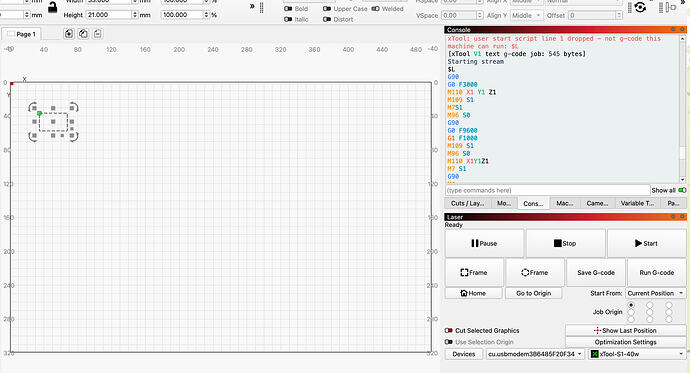The width and height of the screenshot is (690, 373).
Task: Click the rotate sync icon in toolbar
Action: tap(640, 7)
